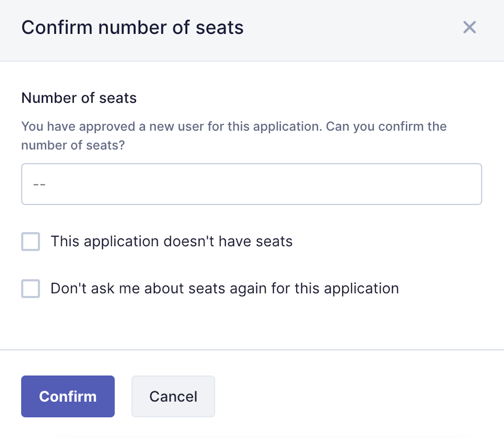Screen dimensions: 504x438
Task: Confirm the number of seats with purple button
Action: click(68, 396)
